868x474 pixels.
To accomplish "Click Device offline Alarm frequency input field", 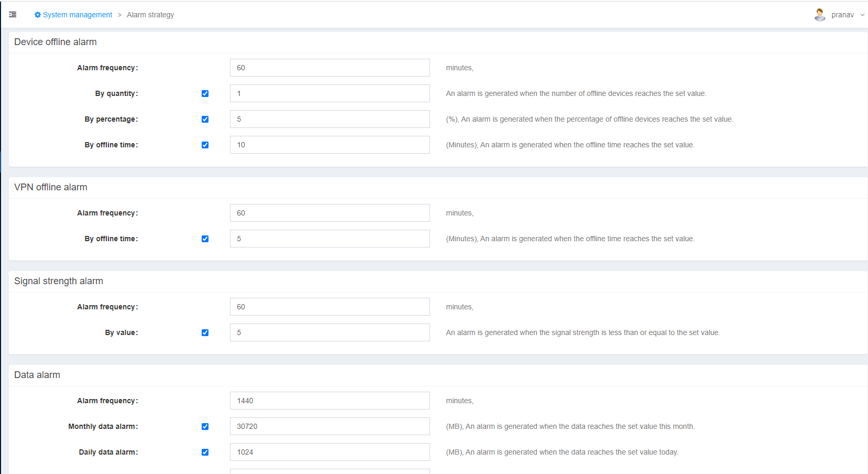I will pos(329,68).
